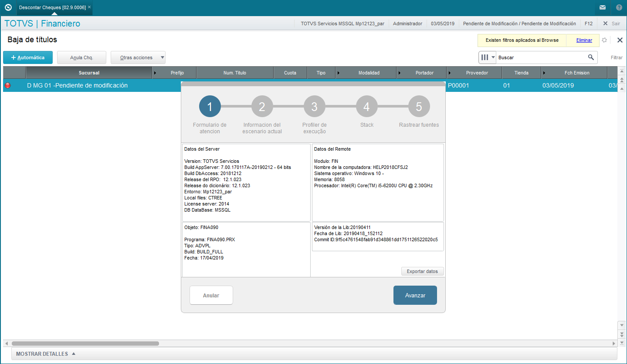627x364 pixels.
Task: Click the red status icon in row
Action: (x=7, y=85)
